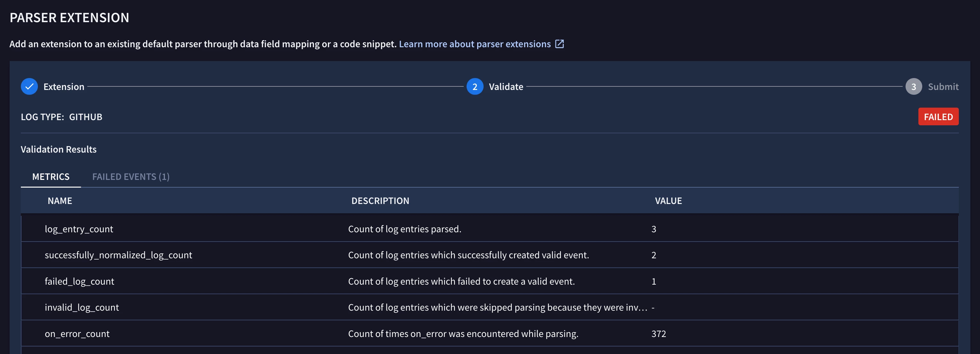Click the DESCRIPTION column header
The height and width of the screenshot is (354, 980).
[380, 200]
